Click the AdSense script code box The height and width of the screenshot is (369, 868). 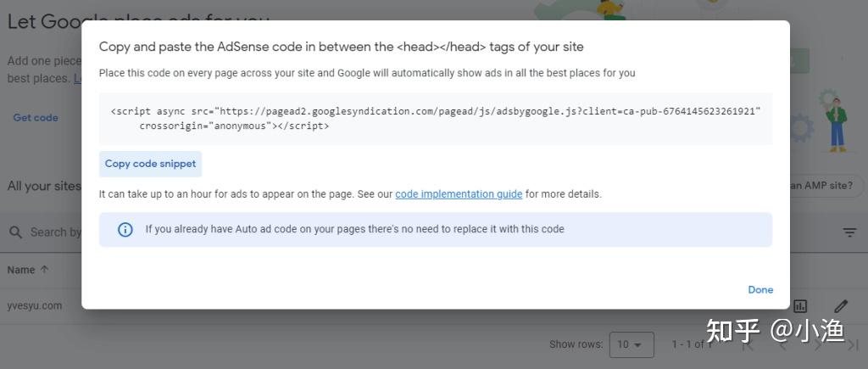(435, 119)
